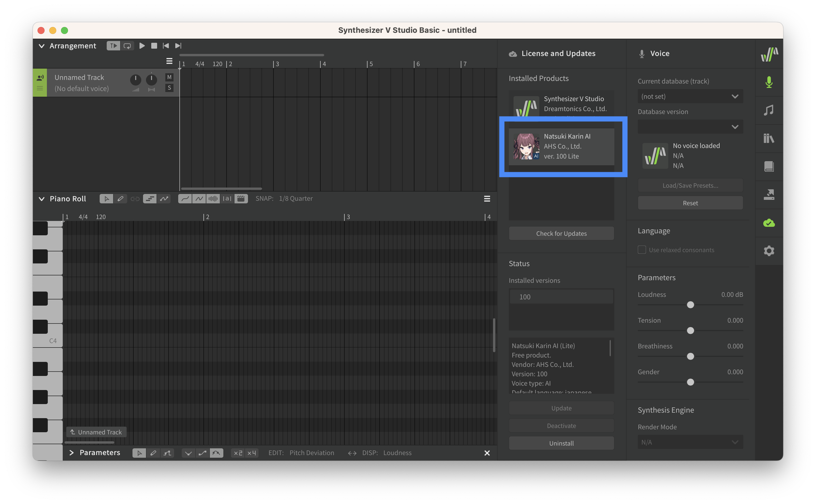
Task: Click the voice Reset button
Action: point(690,203)
